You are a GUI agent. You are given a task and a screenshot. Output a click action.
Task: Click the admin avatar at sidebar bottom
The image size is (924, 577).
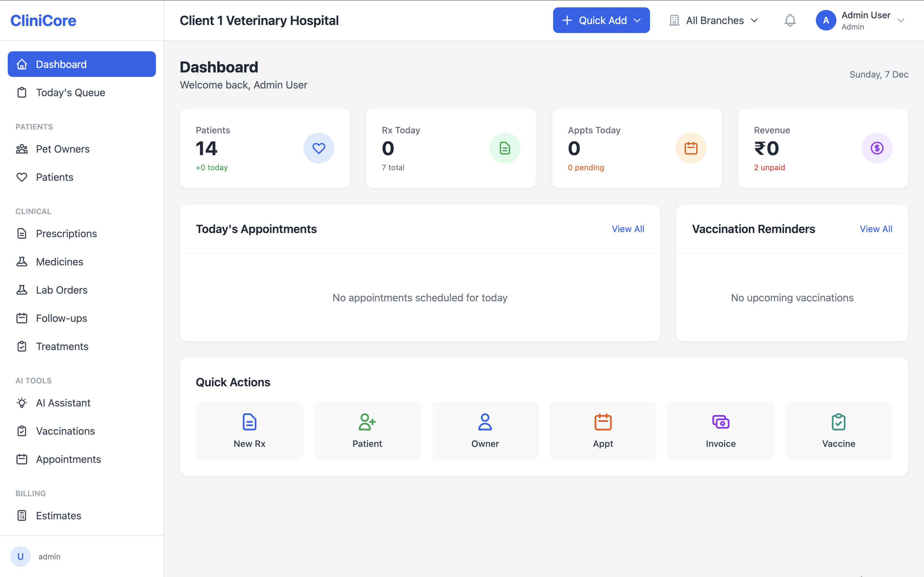(x=21, y=556)
